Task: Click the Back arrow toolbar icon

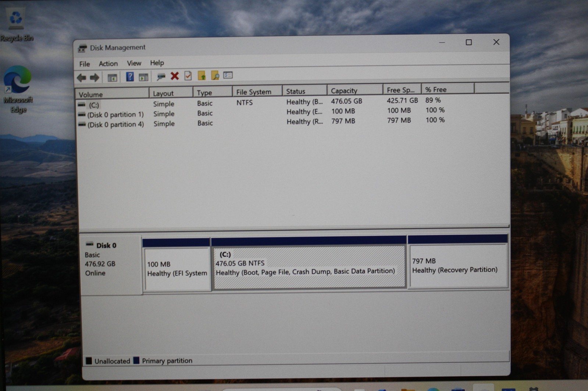Action: pyautogui.click(x=82, y=77)
